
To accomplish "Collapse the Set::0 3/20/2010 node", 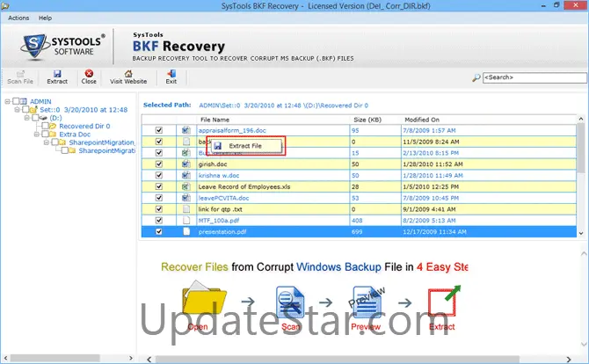I will [17, 110].
